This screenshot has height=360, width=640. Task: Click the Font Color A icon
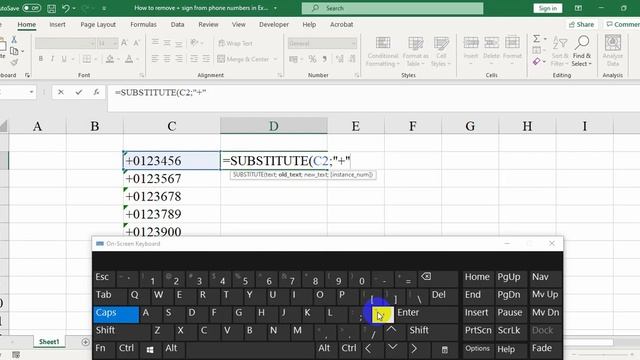[x=129, y=59]
